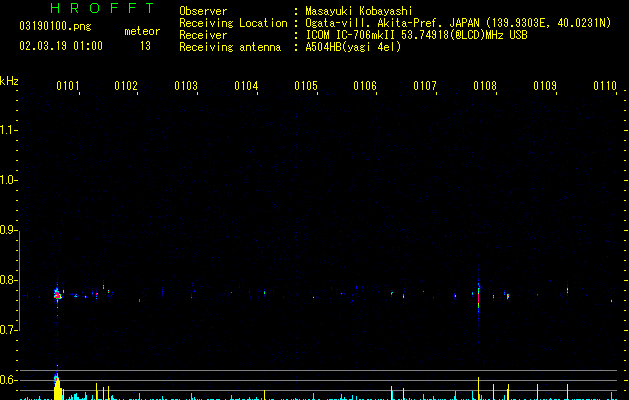Click the Receiving antenna field label

230,47
